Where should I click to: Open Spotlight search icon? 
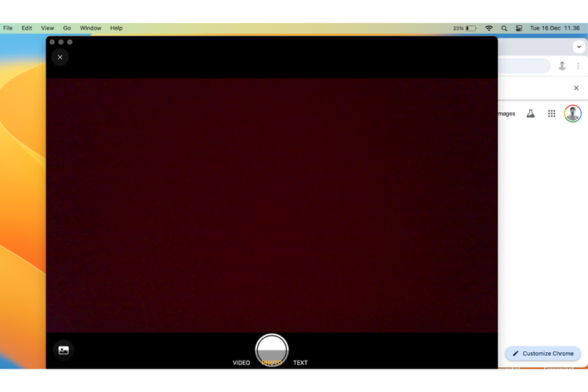point(504,28)
